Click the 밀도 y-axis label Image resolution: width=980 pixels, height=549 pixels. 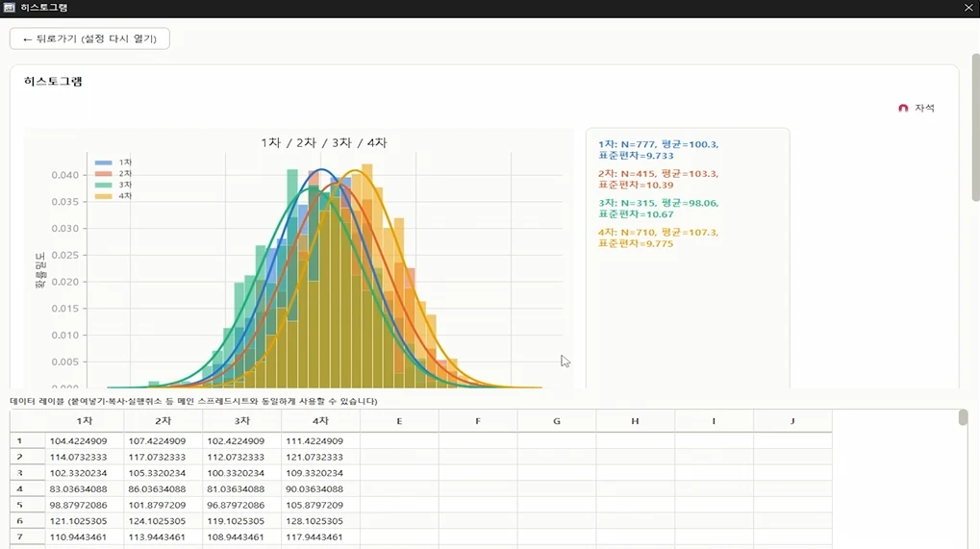[x=40, y=270]
